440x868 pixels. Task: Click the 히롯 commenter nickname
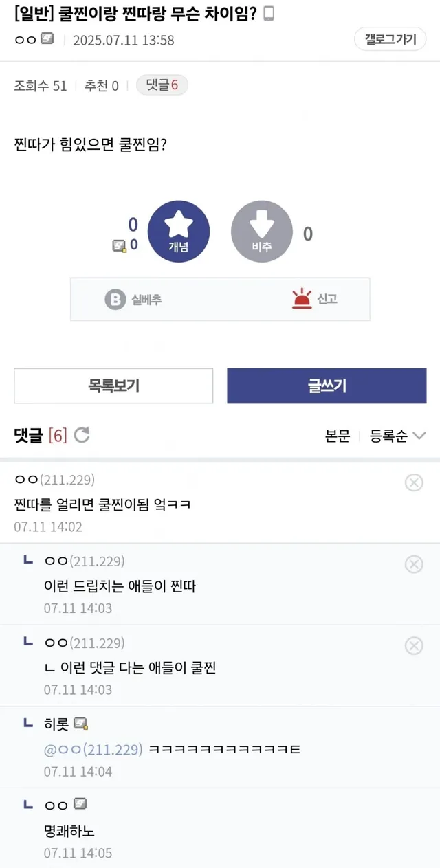tap(56, 724)
